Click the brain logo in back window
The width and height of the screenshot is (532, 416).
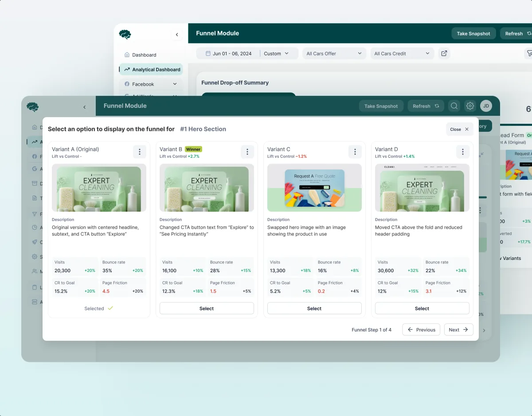pos(125,34)
